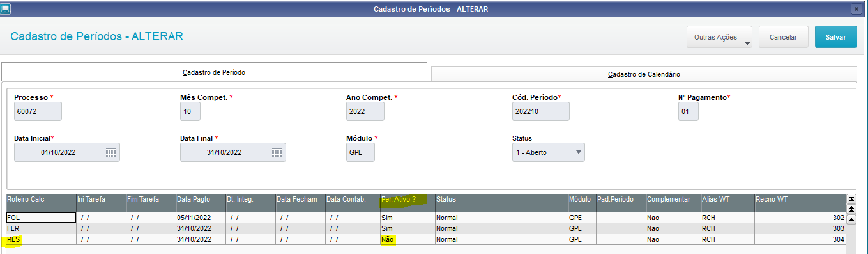Click the Data Fecham column header
The image size is (868, 254).
pos(300,203)
